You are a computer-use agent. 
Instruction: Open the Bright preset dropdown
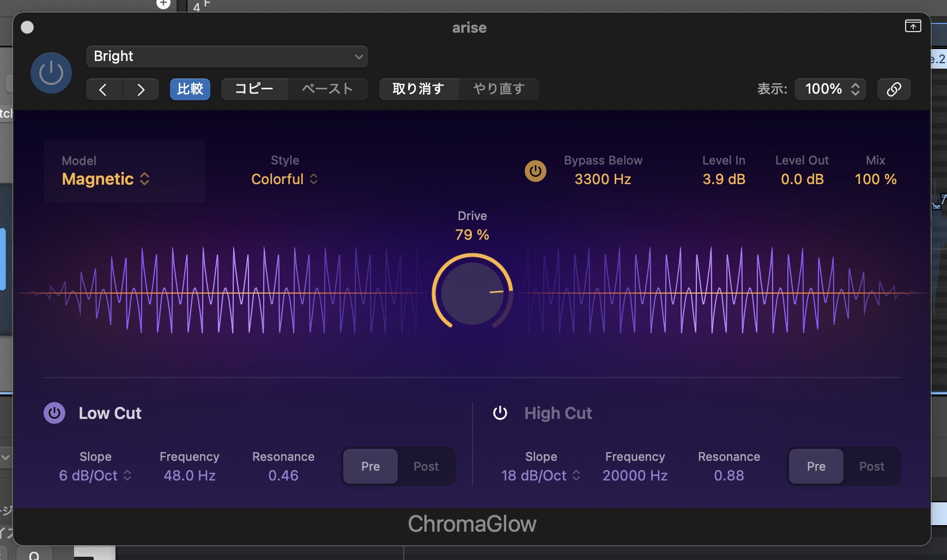coord(227,57)
